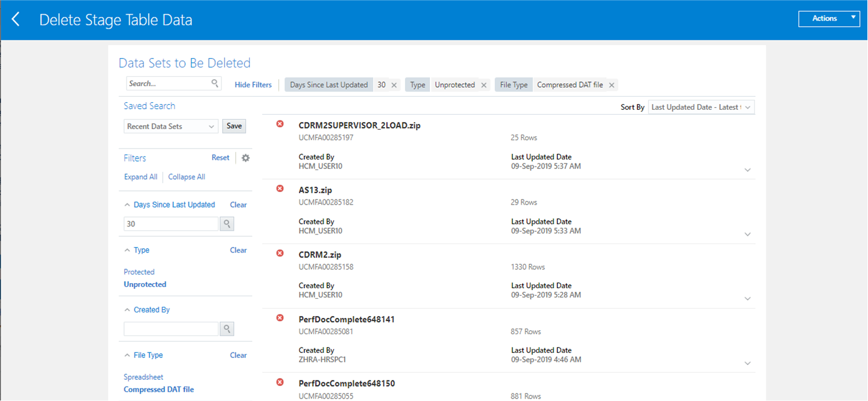The image size is (868, 401).
Task: Clear the File Type filter
Action: [x=238, y=355]
